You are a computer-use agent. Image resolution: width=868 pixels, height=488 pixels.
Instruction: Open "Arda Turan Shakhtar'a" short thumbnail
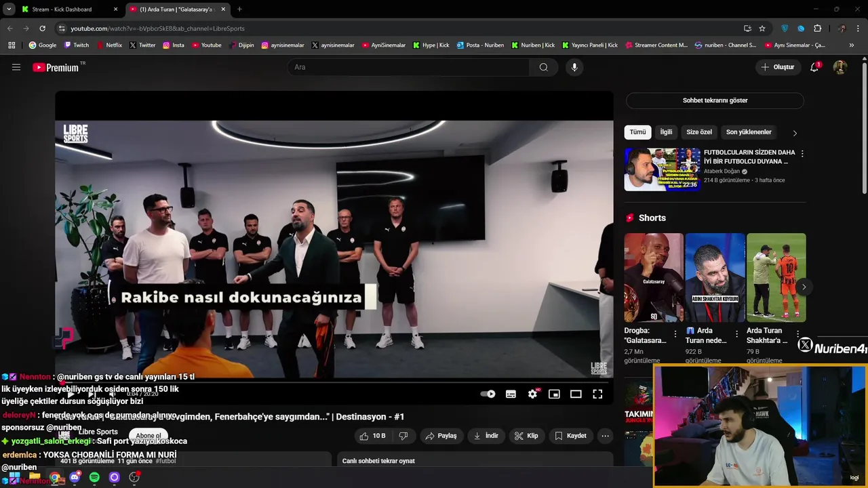coord(776,277)
